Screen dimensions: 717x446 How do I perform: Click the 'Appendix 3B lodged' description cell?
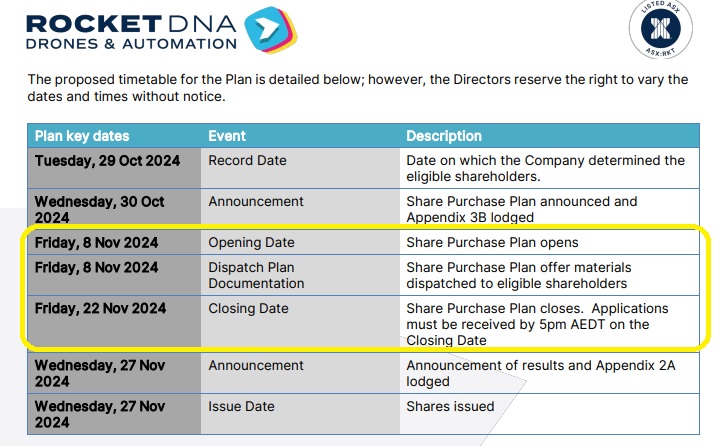point(549,209)
